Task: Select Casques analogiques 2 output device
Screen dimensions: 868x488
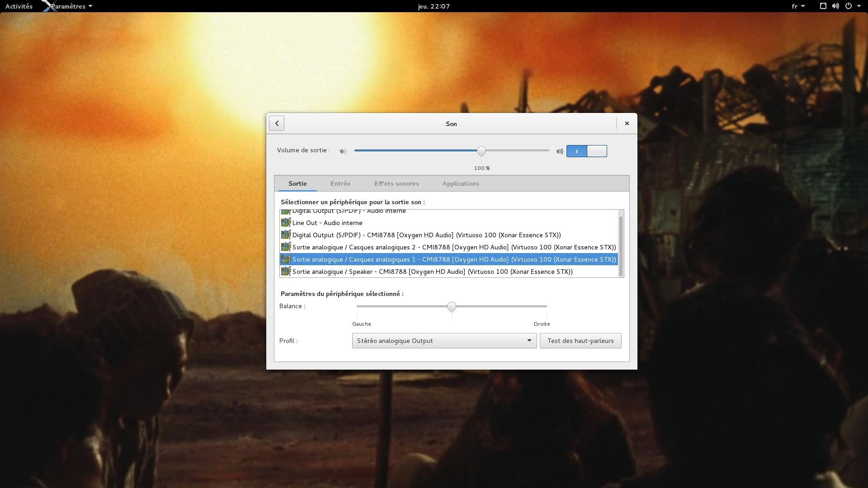Action: pyautogui.click(x=453, y=247)
